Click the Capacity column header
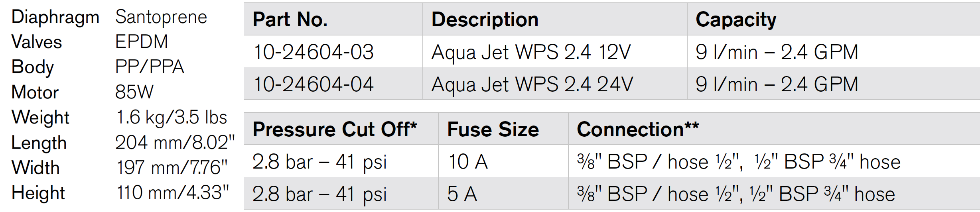 736,20
